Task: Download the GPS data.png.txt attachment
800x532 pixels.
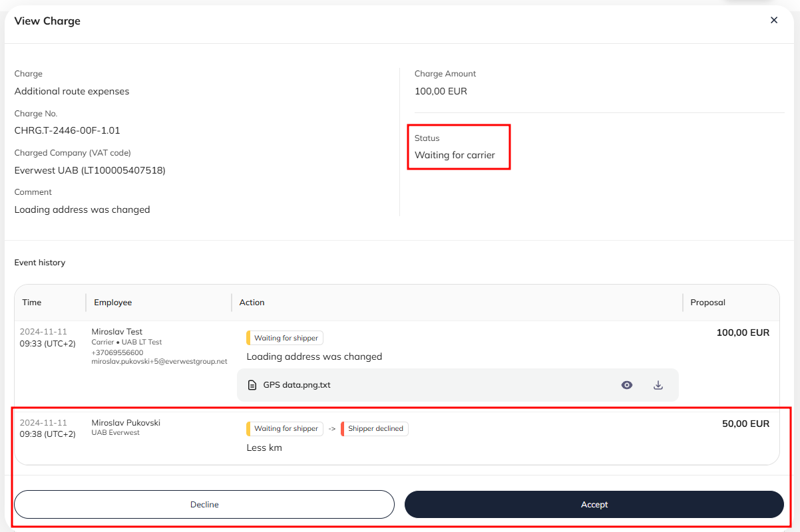Action: (x=658, y=385)
